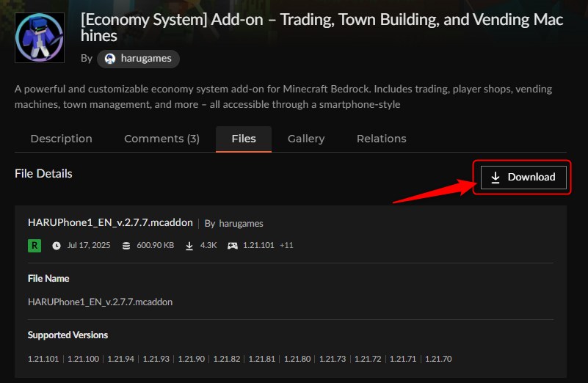This screenshot has width=588, height=383.
Task: Click supported version 1.21.100
Action: 83,359
